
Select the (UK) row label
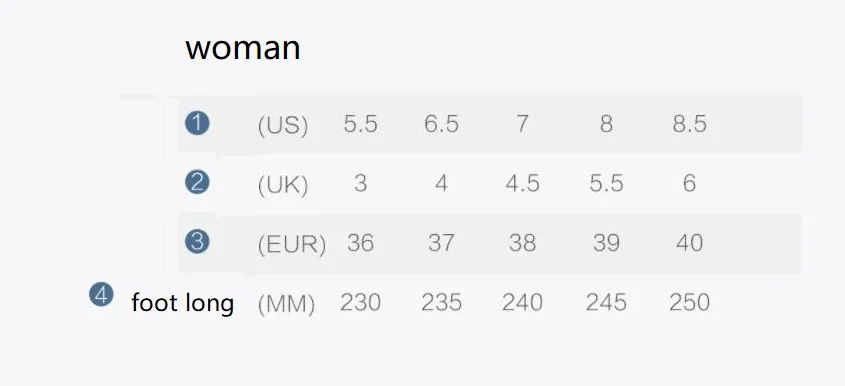283,185
